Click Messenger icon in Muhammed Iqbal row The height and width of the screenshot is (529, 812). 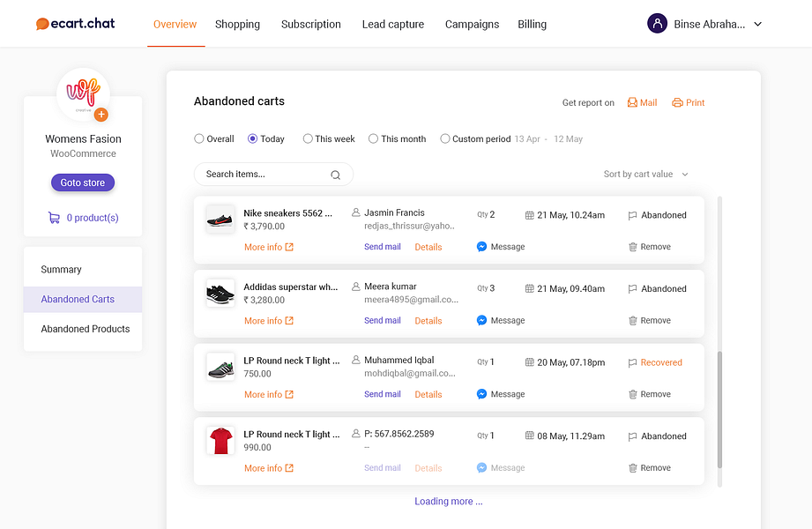point(481,394)
